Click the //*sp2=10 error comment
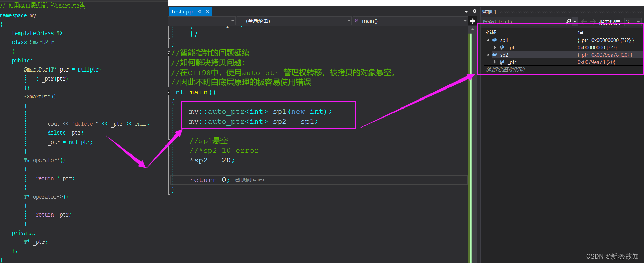Image resolution: width=644 pixels, height=263 pixels. point(224,151)
